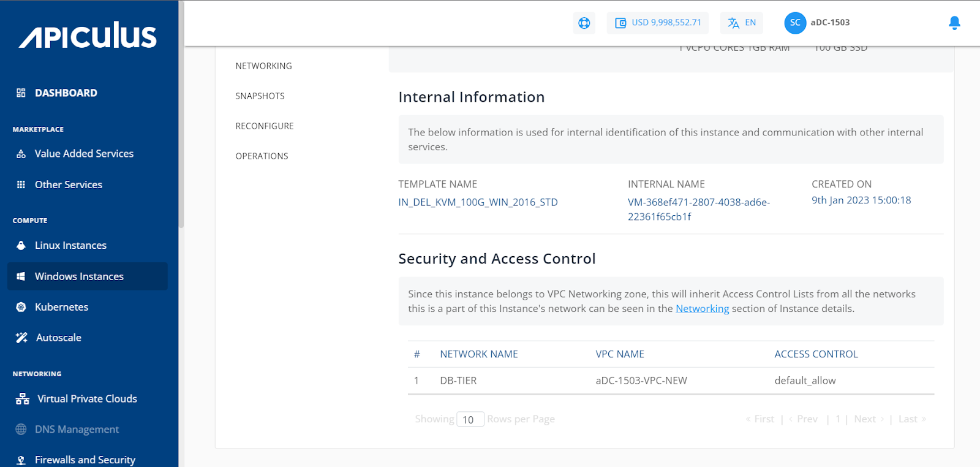This screenshot has height=467, width=980.
Task: Follow the Networking link in description
Action: tap(702, 308)
